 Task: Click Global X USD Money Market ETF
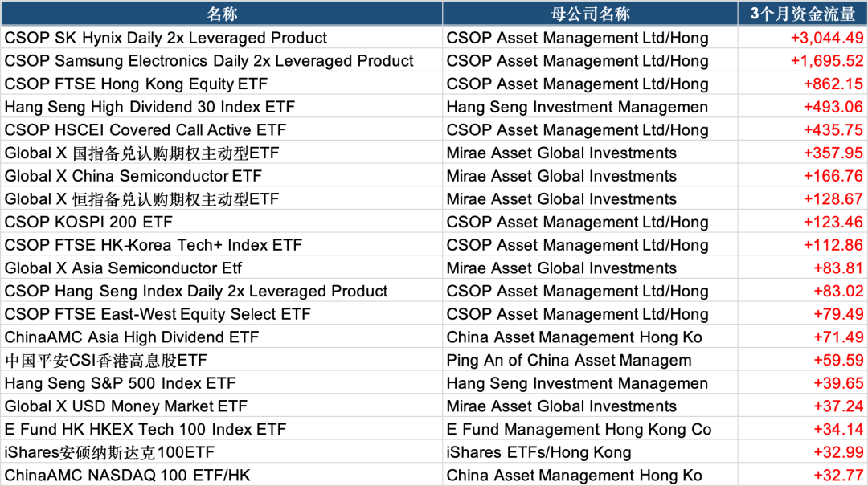pos(222,406)
